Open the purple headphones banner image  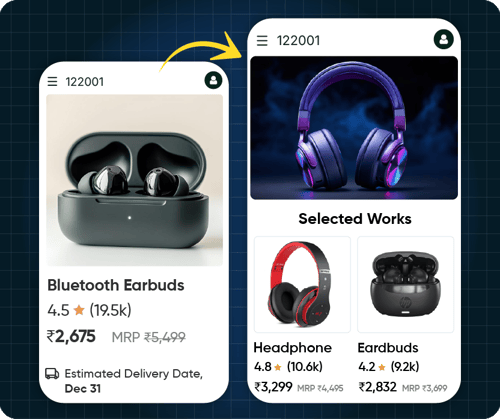[x=354, y=128]
